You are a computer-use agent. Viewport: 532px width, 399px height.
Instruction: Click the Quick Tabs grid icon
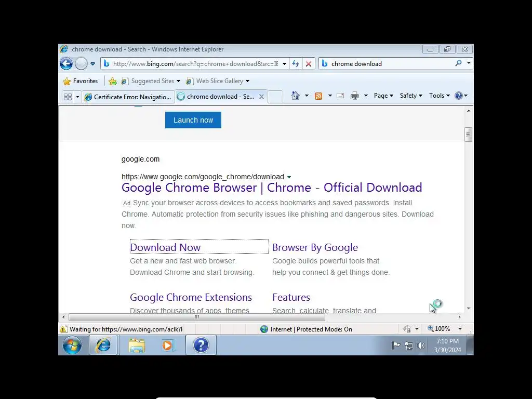(x=68, y=97)
